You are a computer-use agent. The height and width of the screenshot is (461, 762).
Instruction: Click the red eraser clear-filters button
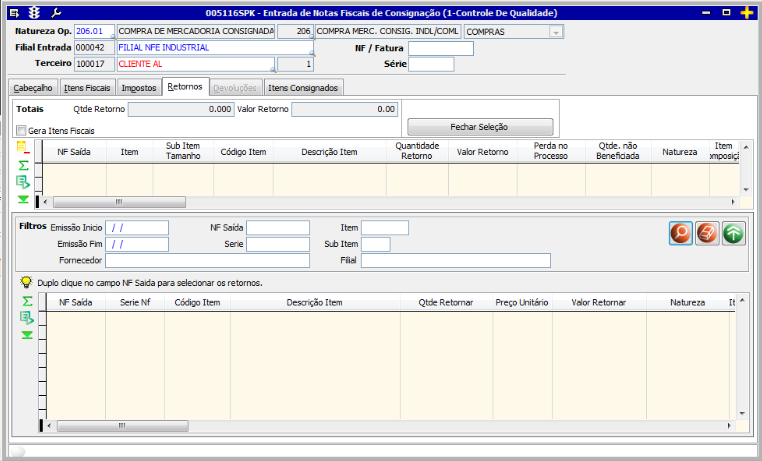tap(707, 232)
